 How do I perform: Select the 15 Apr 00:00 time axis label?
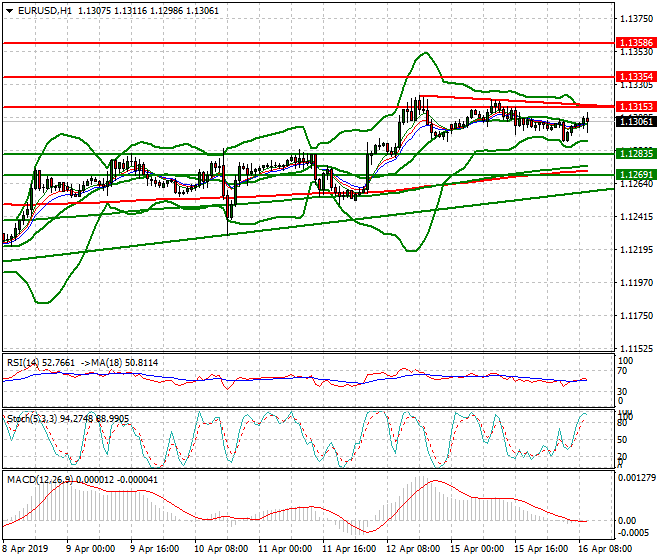(477, 549)
